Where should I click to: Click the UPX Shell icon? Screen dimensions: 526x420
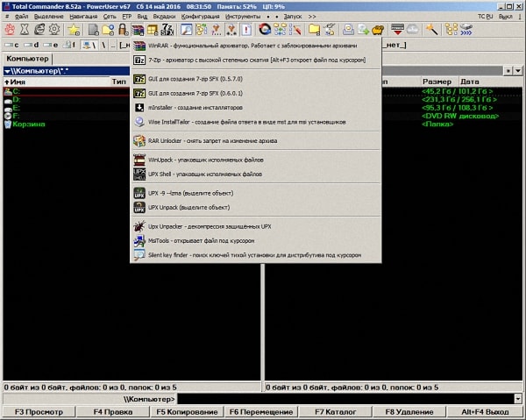click(140, 174)
